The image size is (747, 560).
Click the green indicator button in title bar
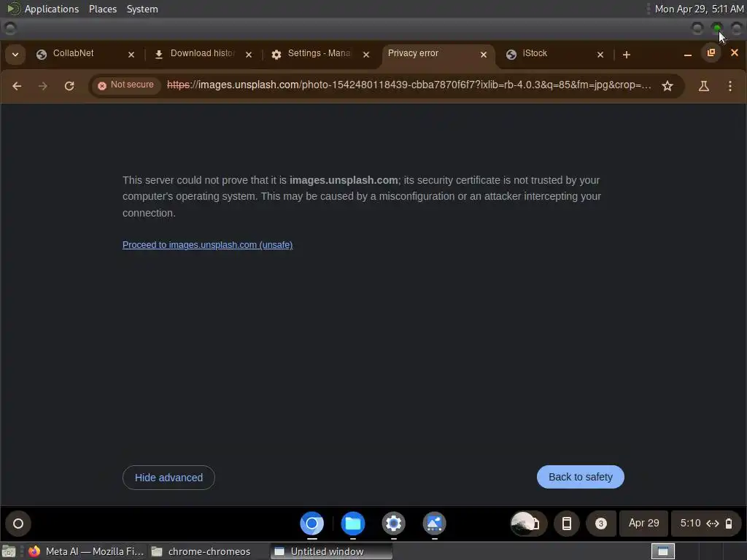(716, 28)
